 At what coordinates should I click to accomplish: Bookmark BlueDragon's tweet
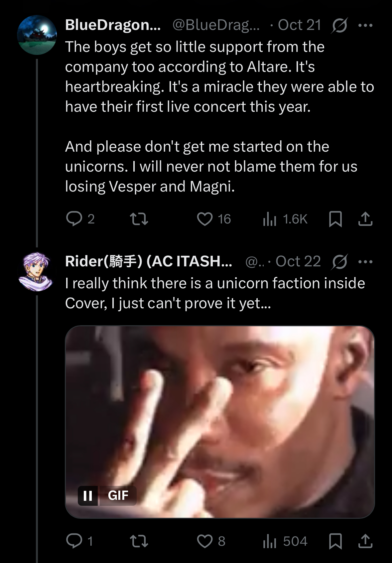(x=335, y=219)
